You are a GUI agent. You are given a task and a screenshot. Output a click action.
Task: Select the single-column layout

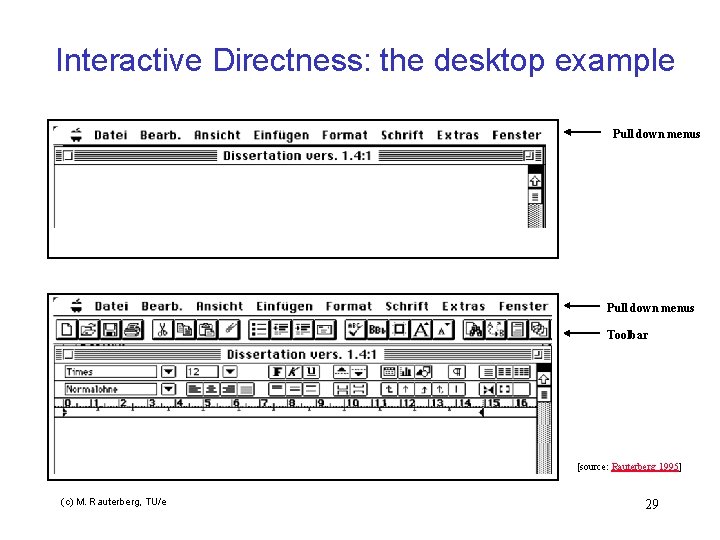click(x=488, y=371)
